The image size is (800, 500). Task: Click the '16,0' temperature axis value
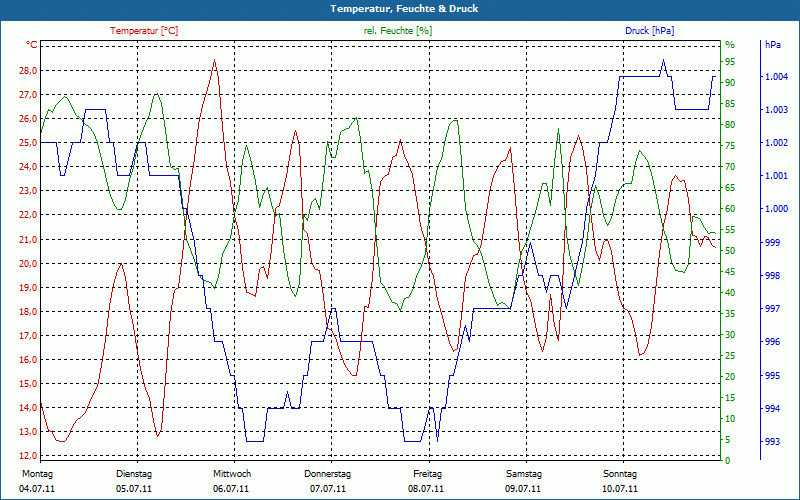pos(28,360)
